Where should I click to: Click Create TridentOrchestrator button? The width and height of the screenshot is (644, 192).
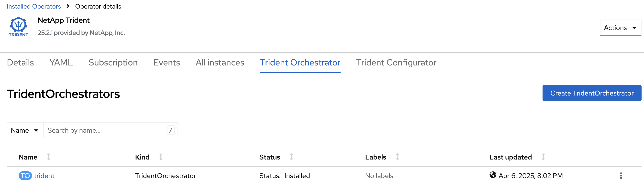coord(592,93)
